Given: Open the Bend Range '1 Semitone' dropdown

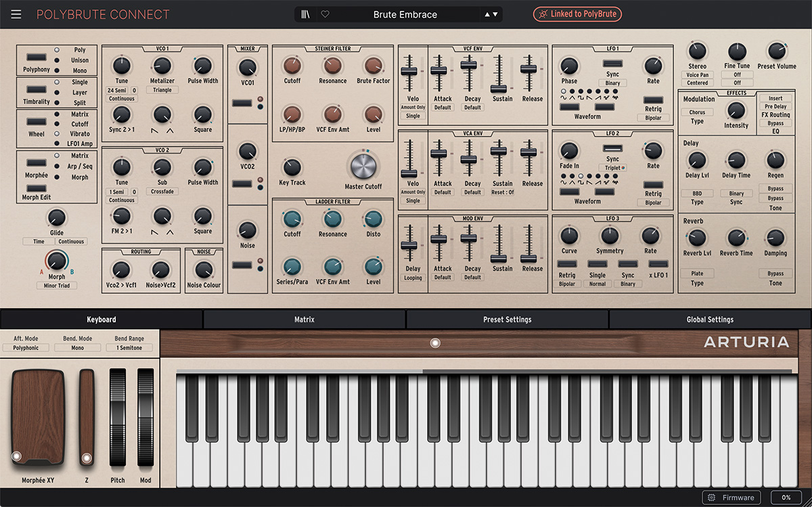Looking at the screenshot, I should click(129, 348).
